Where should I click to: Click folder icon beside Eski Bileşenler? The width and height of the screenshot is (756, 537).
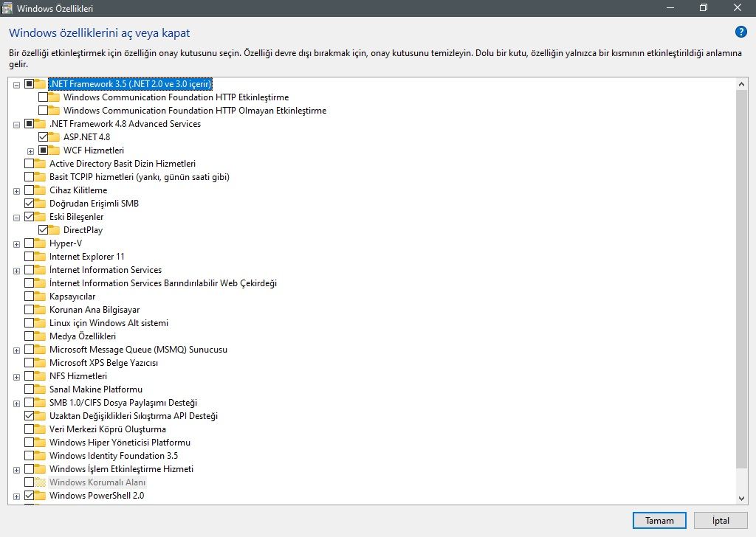[40, 217]
